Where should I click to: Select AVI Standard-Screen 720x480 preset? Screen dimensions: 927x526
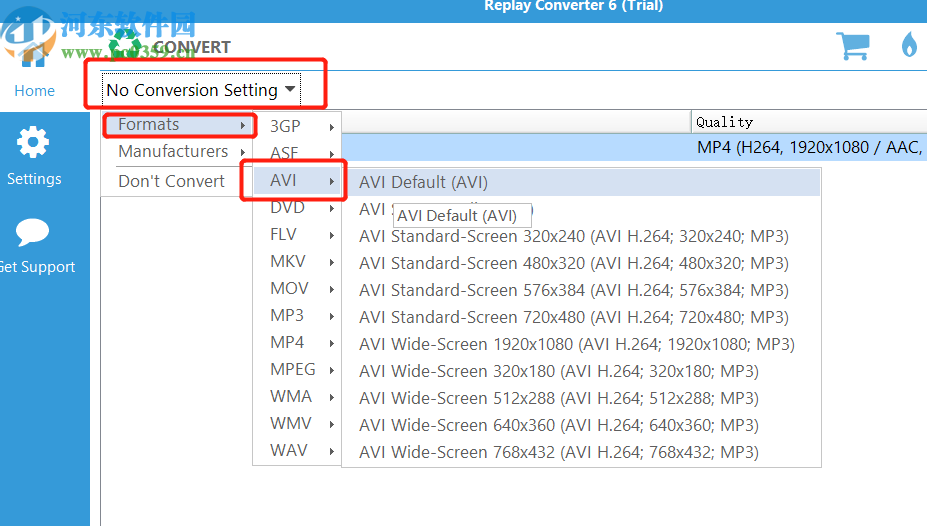581,317
